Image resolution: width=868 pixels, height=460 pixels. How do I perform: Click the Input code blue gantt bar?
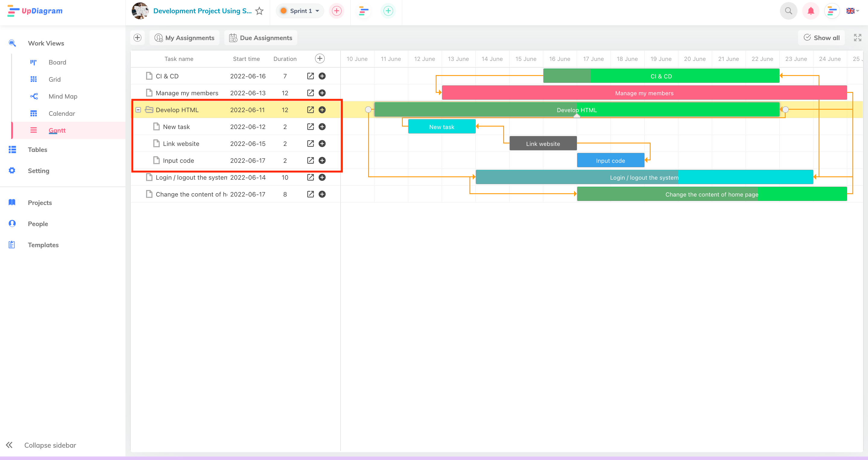[x=610, y=160]
